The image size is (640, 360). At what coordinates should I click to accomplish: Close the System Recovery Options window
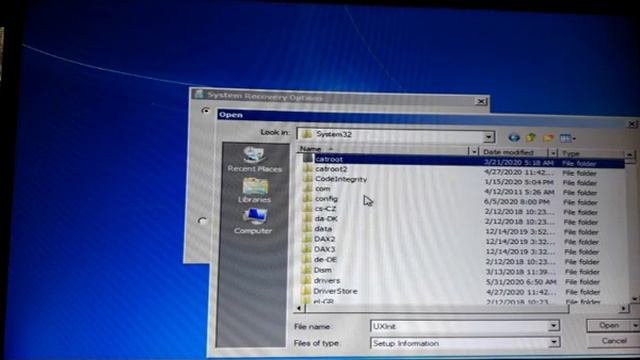click(x=481, y=101)
